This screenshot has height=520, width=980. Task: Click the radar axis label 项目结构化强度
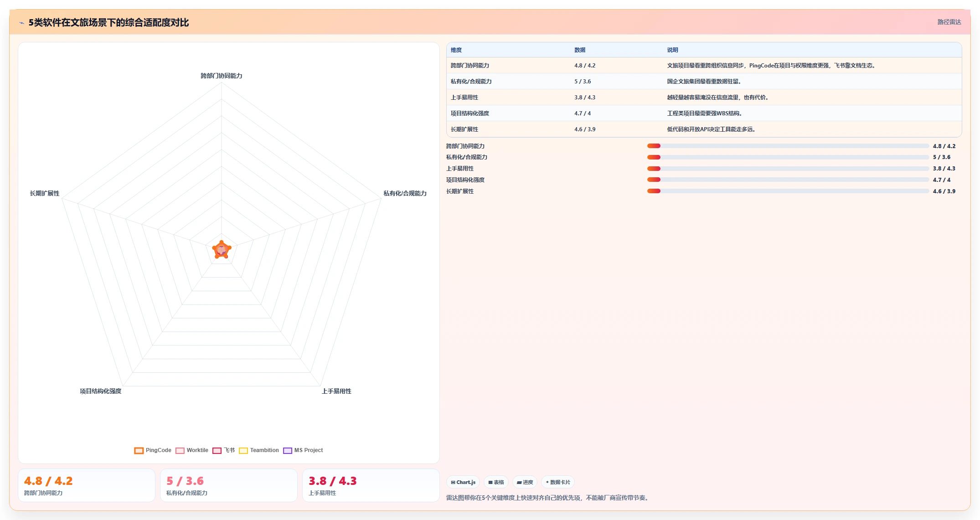pyautogui.click(x=101, y=391)
